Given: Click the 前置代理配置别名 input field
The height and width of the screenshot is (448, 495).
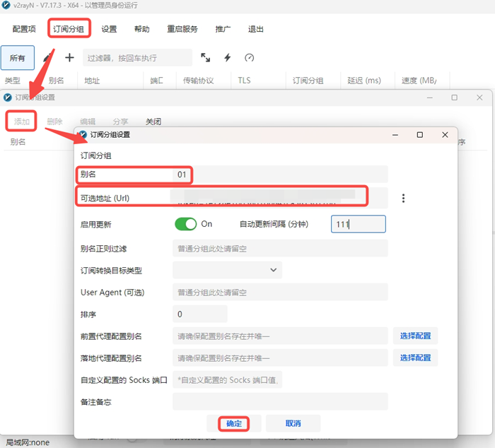Looking at the screenshot, I should (280, 336).
